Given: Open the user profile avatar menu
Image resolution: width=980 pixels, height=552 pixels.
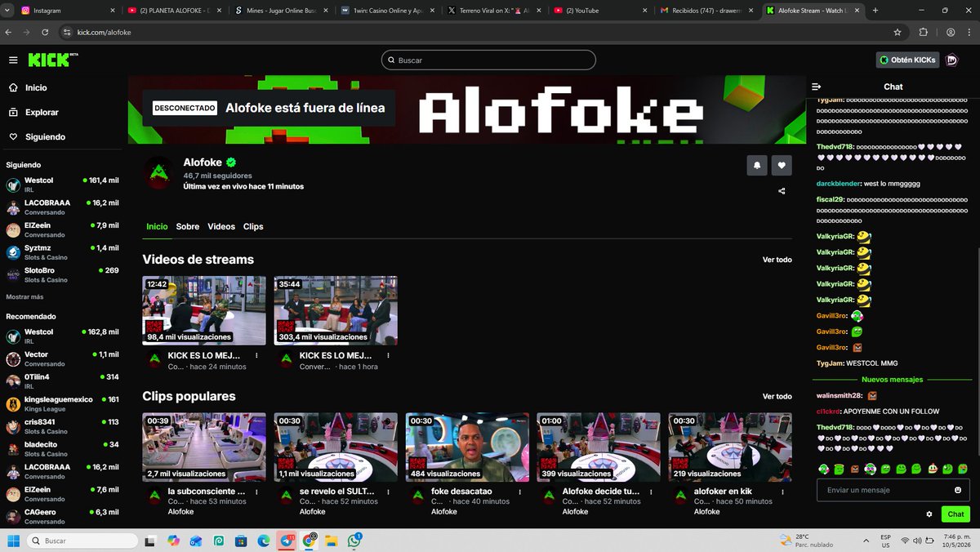Looking at the screenshot, I should (952, 60).
